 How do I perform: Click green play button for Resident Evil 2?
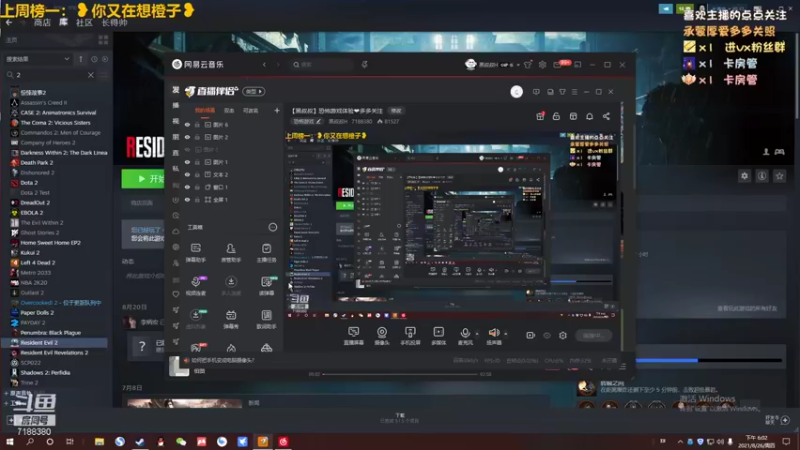pyautogui.click(x=143, y=179)
